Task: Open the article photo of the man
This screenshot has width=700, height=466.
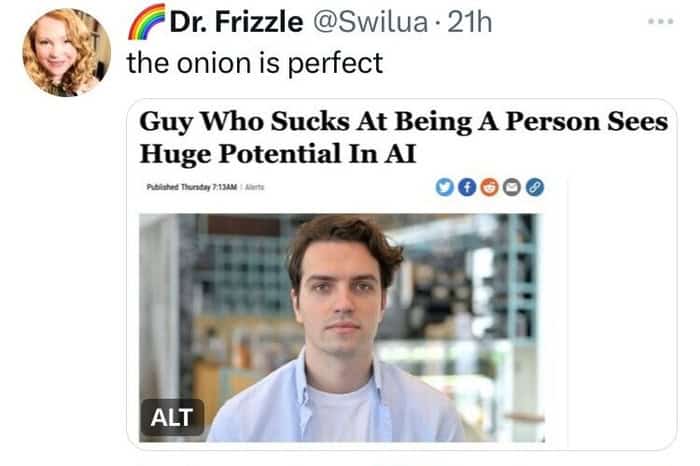Action: (342, 328)
